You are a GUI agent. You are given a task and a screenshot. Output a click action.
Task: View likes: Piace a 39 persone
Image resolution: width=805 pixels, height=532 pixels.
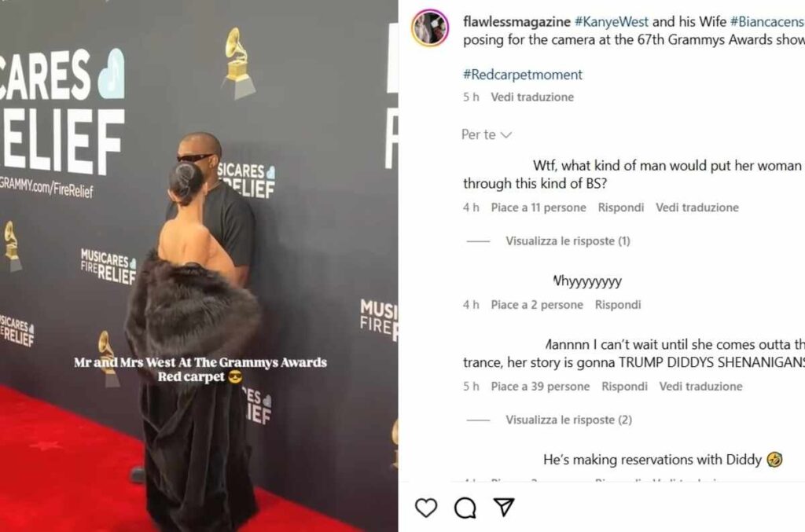[x=540, y=387]
